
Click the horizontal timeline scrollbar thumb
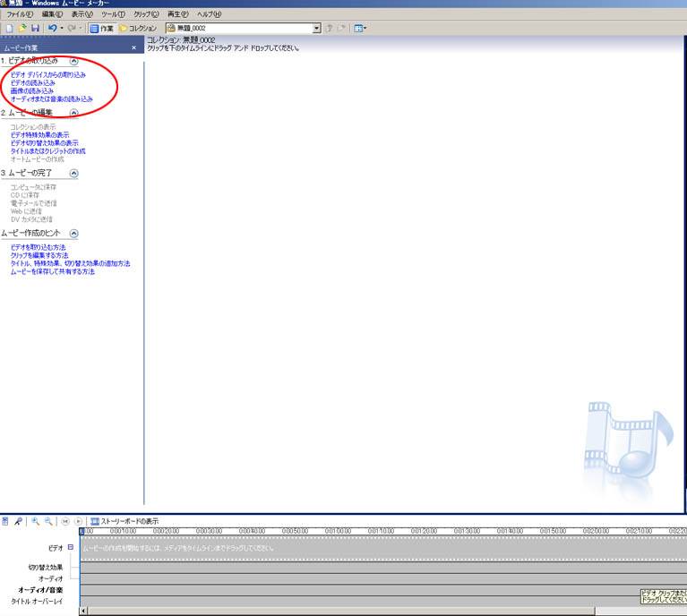(341, 611)
